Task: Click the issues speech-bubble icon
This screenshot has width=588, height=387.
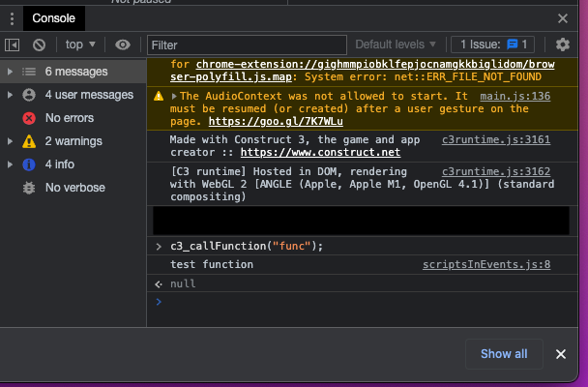Action: coord(512,45)
